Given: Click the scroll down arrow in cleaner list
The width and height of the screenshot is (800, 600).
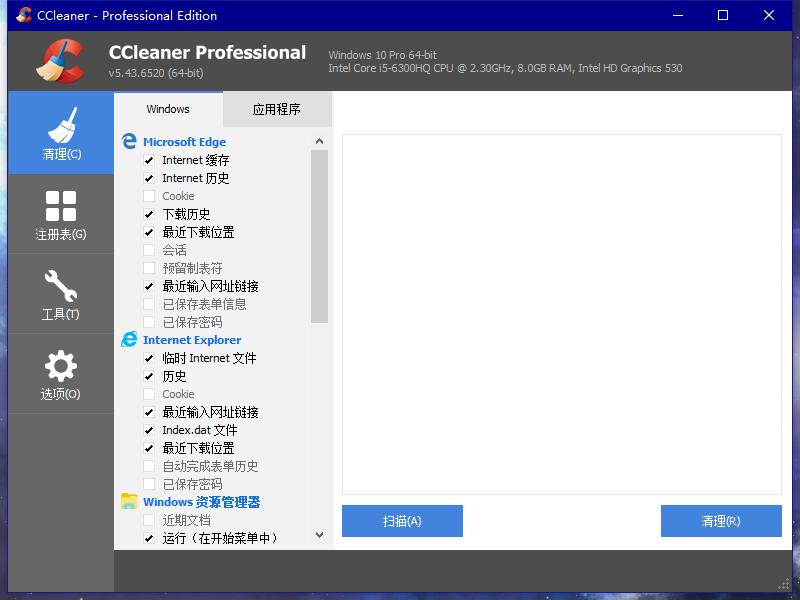Looking at the screenshot, I should click(319, 535).
